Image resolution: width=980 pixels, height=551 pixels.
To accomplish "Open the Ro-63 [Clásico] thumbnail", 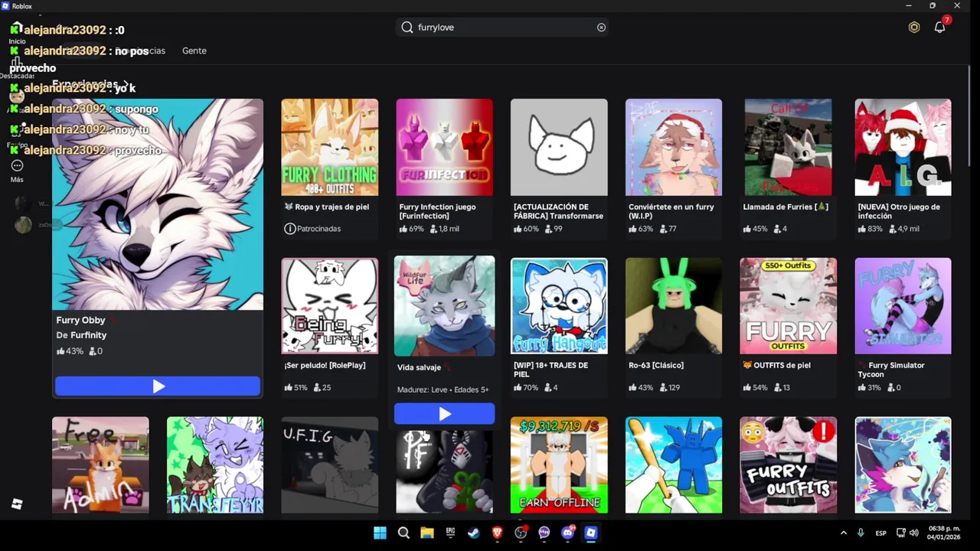I will [x=674, y=306].
